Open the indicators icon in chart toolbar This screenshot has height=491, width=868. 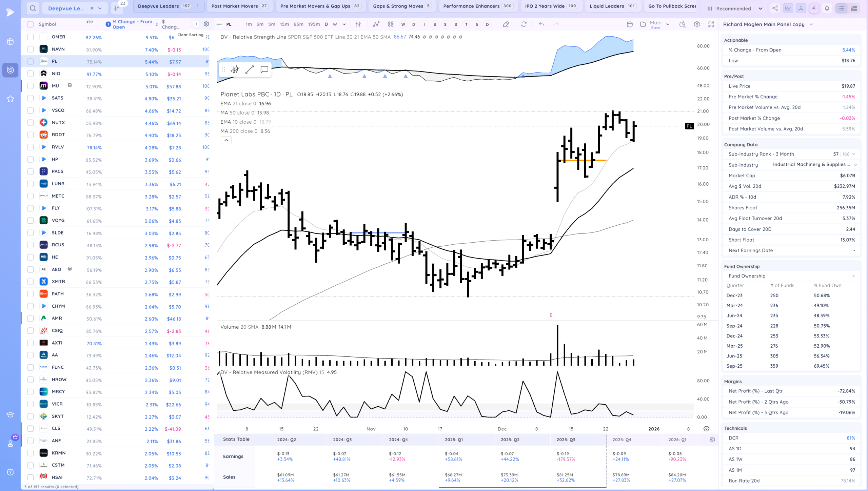[x=376, y=24]
